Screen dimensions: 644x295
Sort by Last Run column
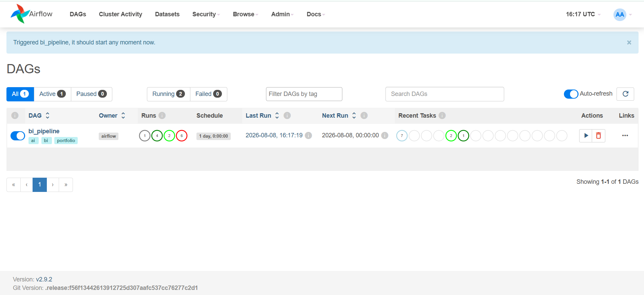pos(262,116)
